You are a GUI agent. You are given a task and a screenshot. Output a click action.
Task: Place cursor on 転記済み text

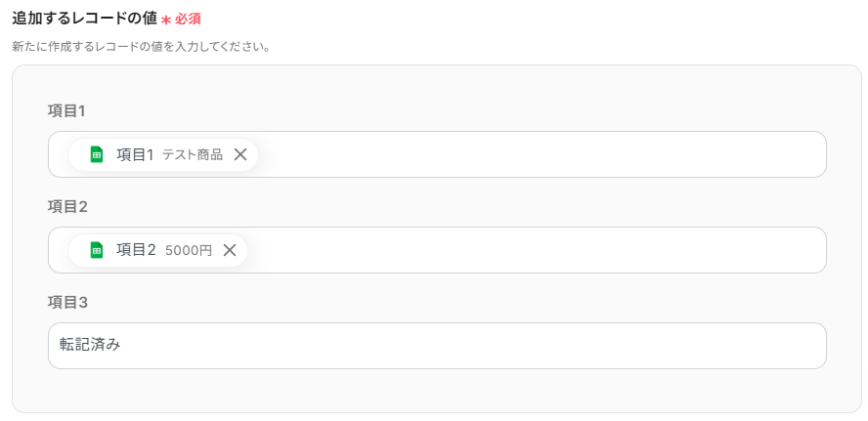pos(90,345)
